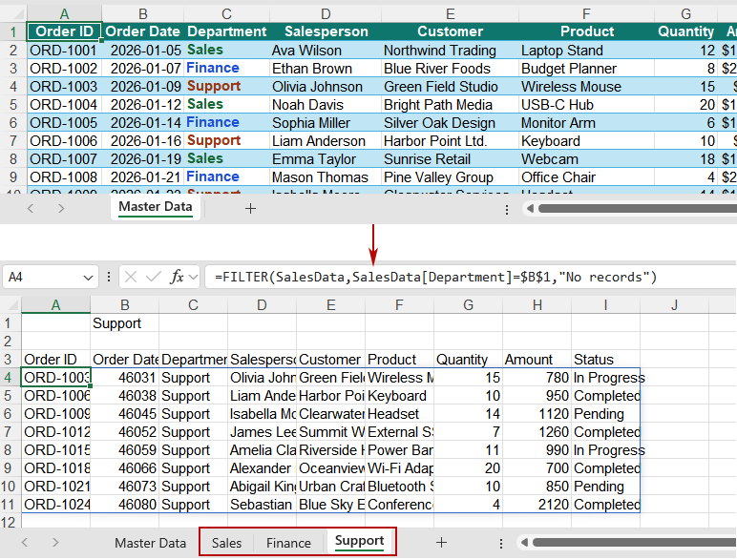This screenshot has height=560, width=737.
Task: Open the upper Master Data sheet tab
Action: point(155,207)
